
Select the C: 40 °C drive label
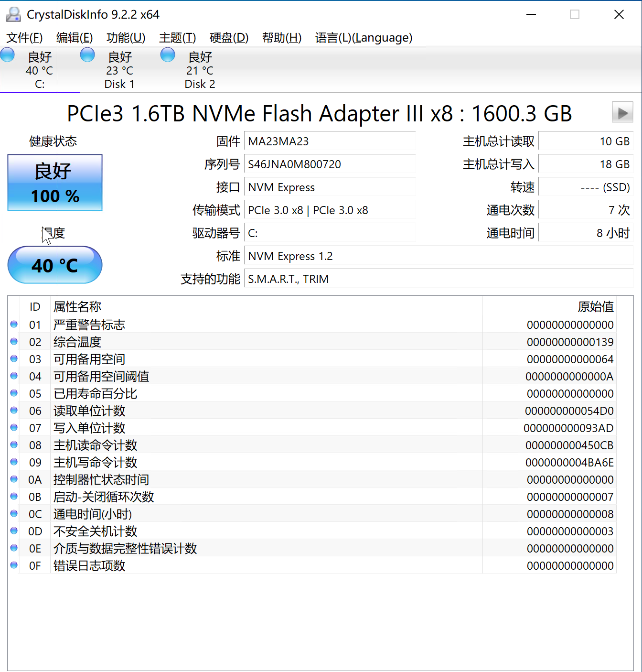coord(40,71)
